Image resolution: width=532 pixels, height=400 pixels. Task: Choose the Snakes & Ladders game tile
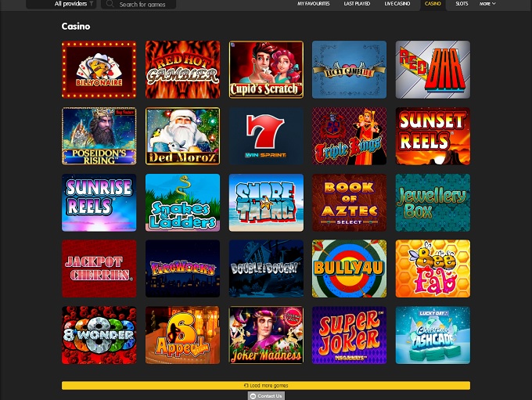[x=182, y=203]
